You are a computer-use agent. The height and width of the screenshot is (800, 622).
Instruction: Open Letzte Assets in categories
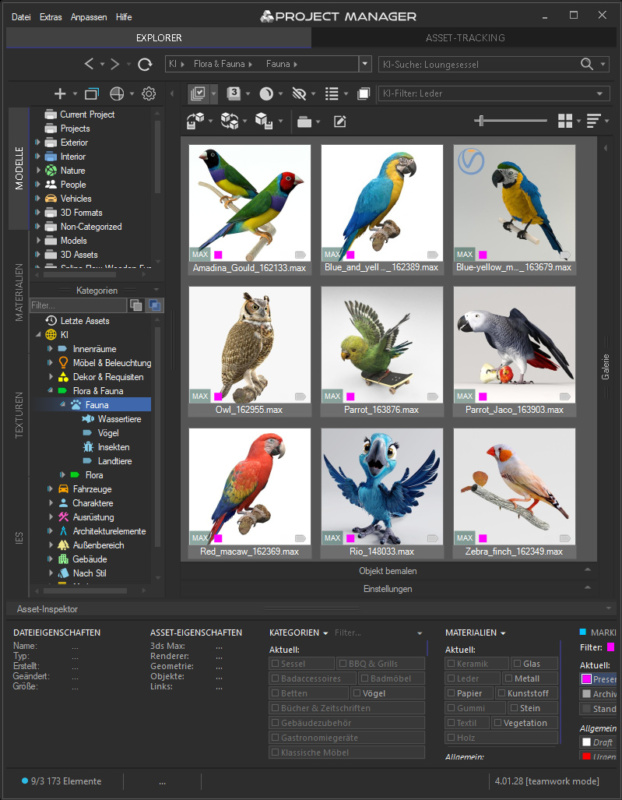(x=85, y=321)
